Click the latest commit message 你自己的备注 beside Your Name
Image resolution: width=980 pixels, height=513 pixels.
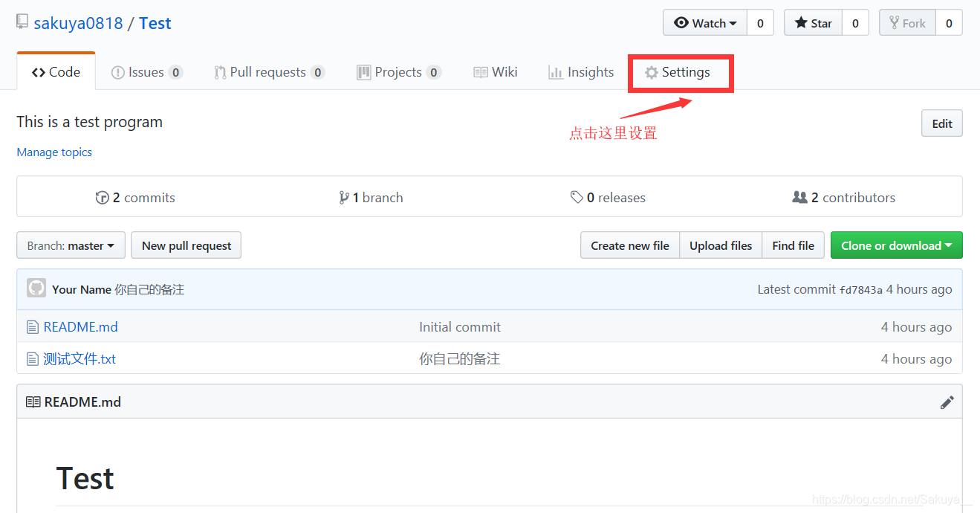[149, 289]
